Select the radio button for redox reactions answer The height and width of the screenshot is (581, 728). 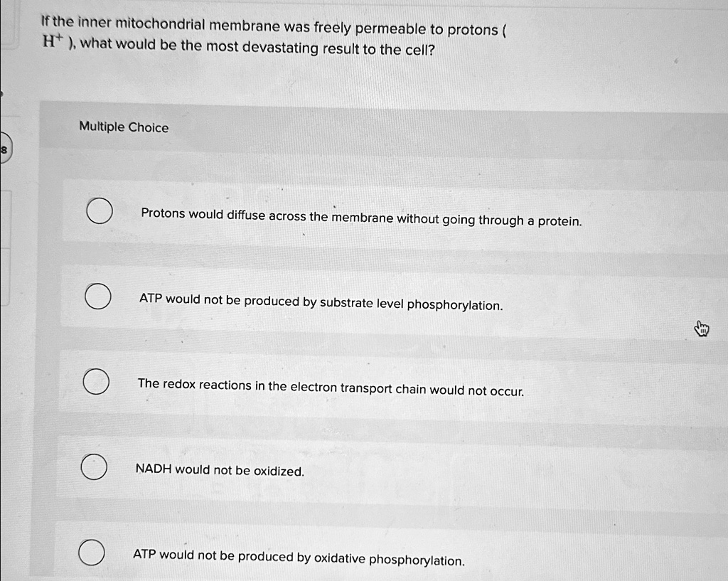click(96, 382)
